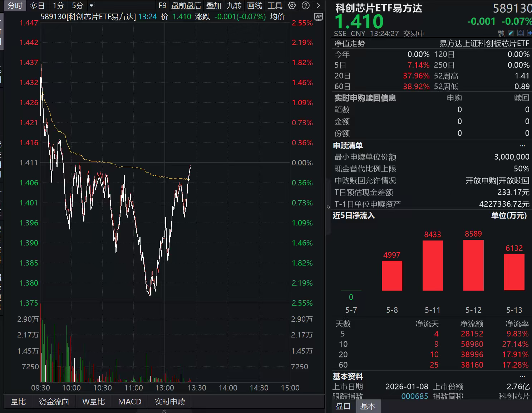Open the 工具 tools menu
This screenshot has height=413, width=532.
(x=275, y=6)
